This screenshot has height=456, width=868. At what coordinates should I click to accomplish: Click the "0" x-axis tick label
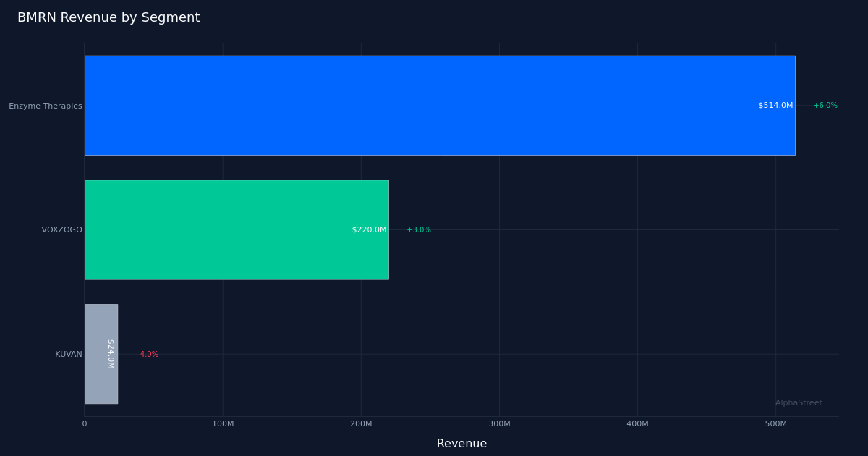tap(85, 424)
